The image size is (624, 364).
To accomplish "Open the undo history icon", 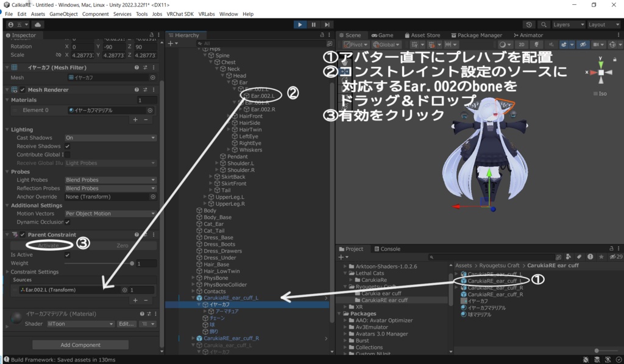I will click(x=529, y=24).
